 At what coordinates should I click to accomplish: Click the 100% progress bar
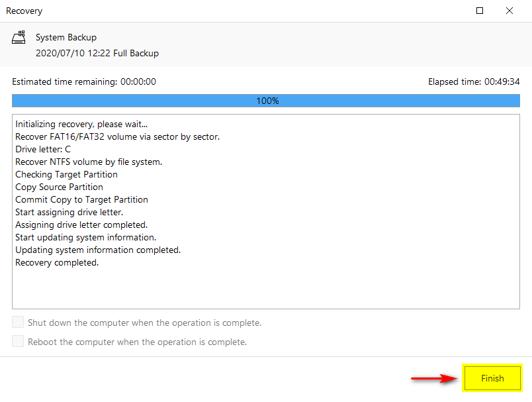[266, 101]
